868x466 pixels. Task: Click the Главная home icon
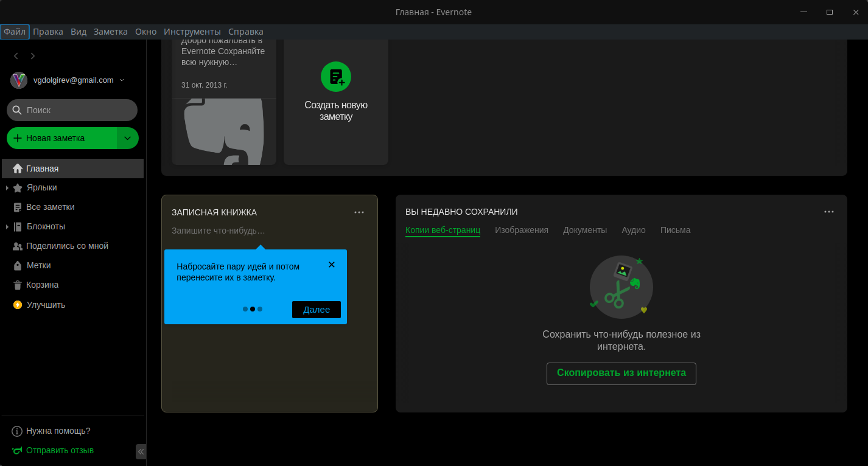[18, 169]
